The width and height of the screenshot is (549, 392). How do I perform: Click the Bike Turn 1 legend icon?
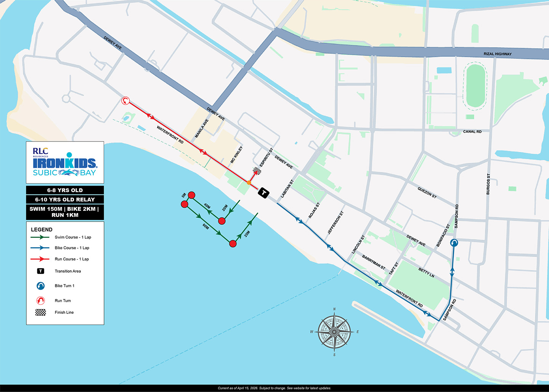coord(40,286)
